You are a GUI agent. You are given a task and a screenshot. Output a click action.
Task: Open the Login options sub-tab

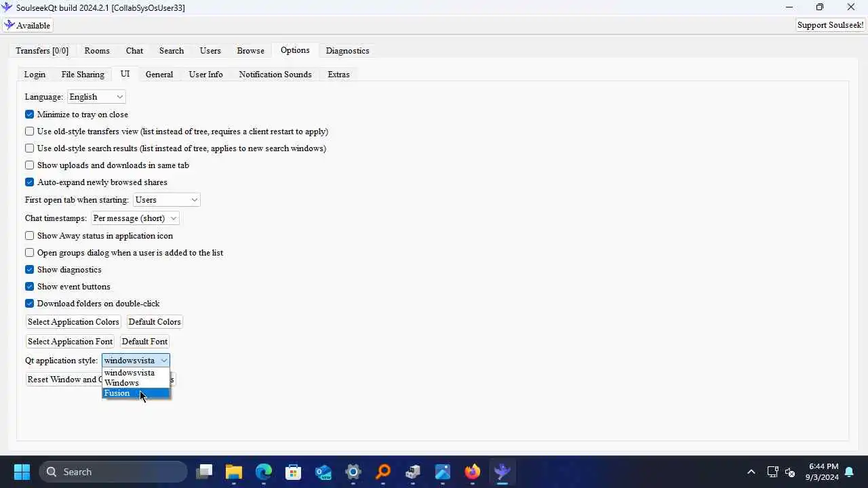(35, 75)
